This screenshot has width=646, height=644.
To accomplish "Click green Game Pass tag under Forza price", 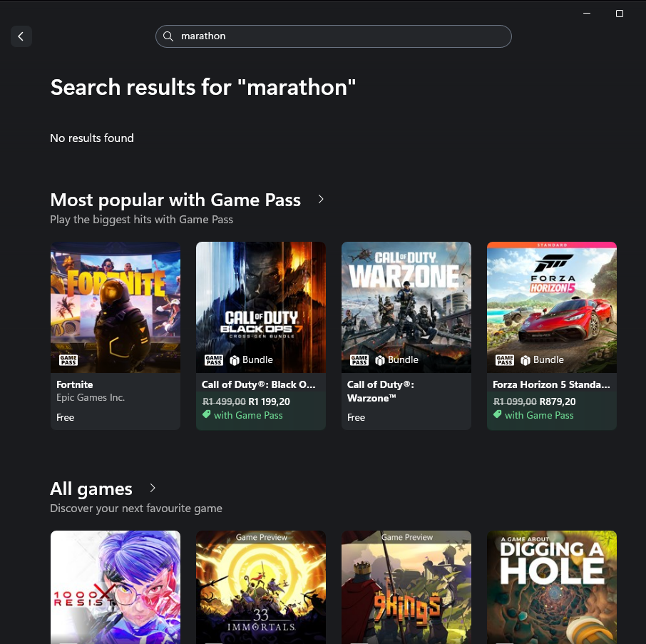I will 498,415.
